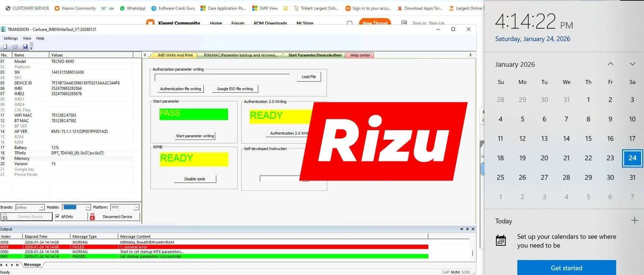Viewport: 644px width, 275px height.
Task: Open the Settings menu
Action: coord(11,38)
